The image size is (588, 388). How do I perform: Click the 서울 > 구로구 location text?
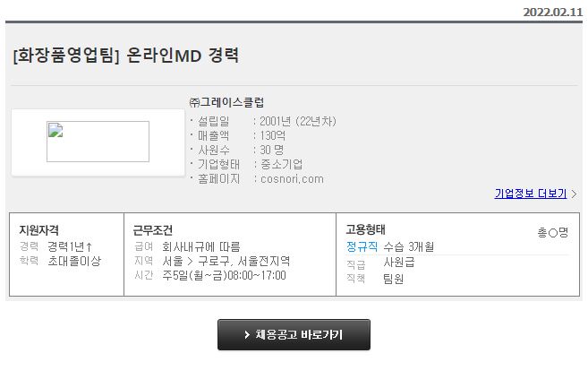pyautogui.click(x=193, y=261)
